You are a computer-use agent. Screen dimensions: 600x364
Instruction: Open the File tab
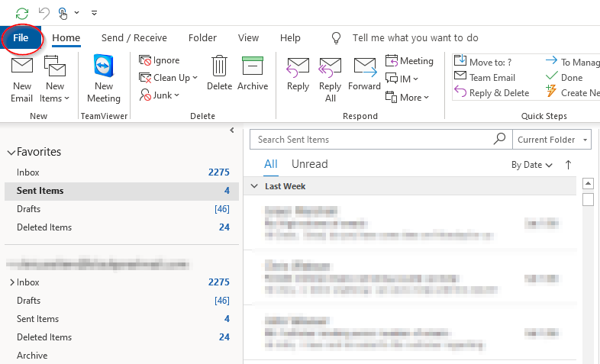click(x=21, y=38)
